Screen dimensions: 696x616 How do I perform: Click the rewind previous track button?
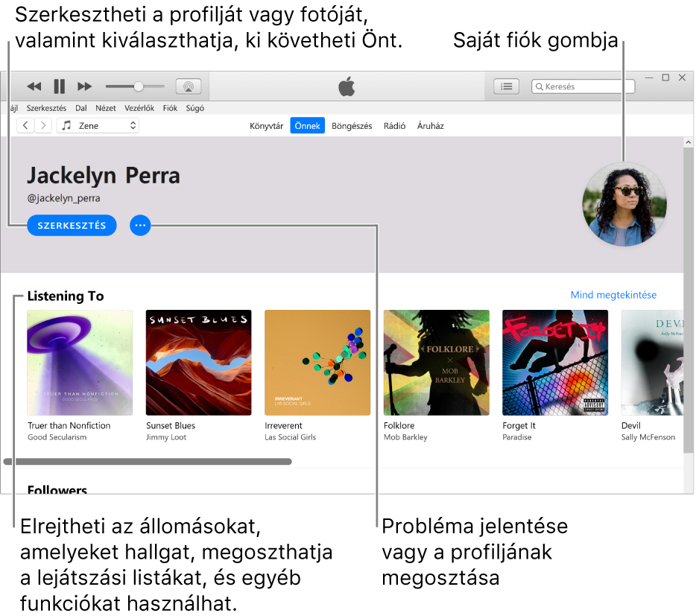34,86
